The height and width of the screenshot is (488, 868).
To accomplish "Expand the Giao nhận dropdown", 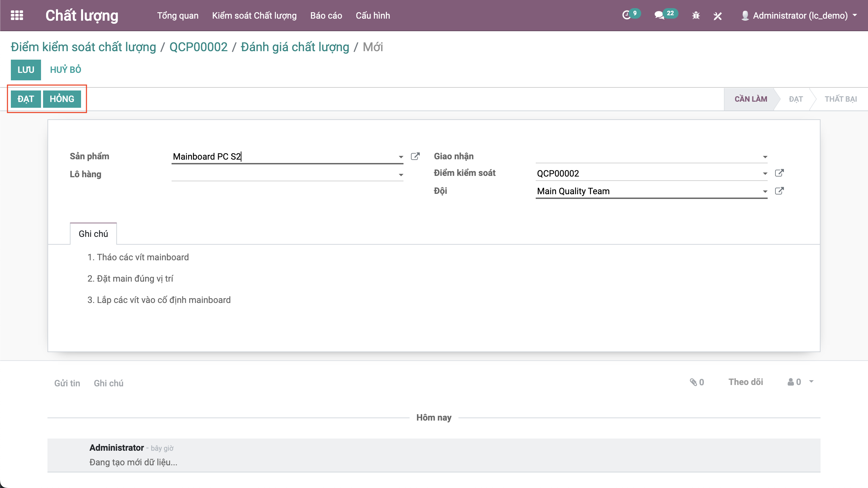I will 765,157.
